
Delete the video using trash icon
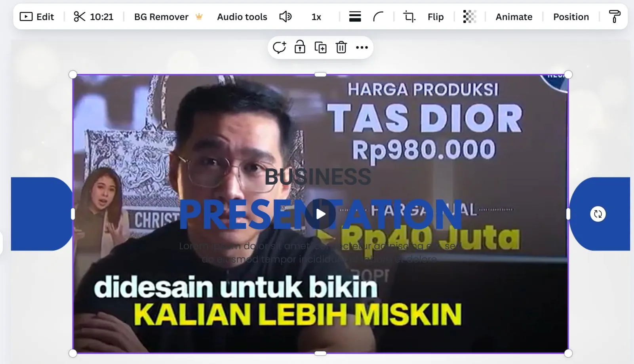[x=341, y=47]
